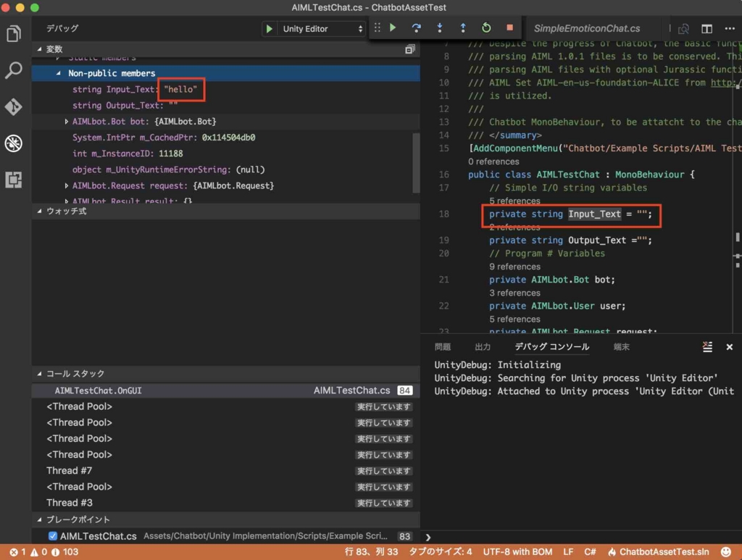Step out in debug toolbar
742x560 pixels.
pyautogui.click(x=463, y=28)
